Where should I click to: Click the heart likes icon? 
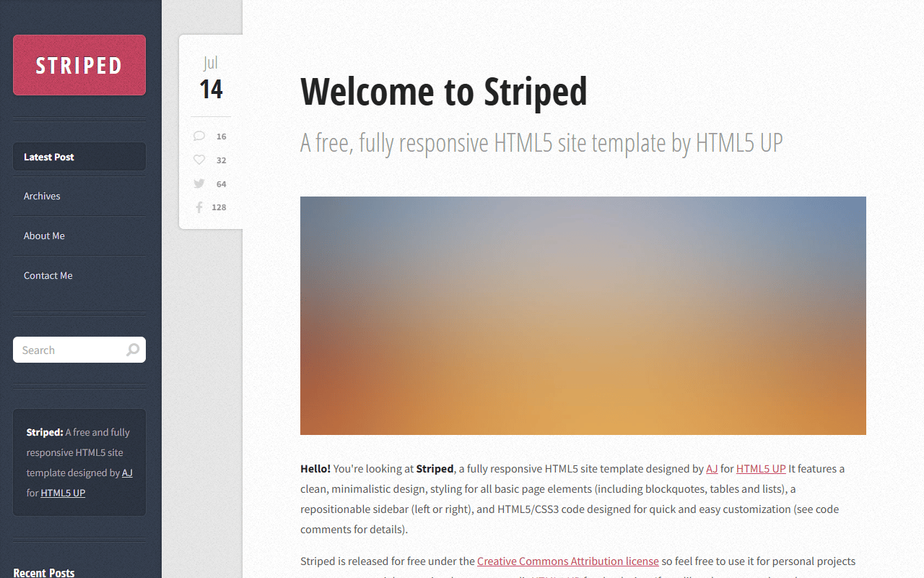pyautogui.click(x=199, y=160)
